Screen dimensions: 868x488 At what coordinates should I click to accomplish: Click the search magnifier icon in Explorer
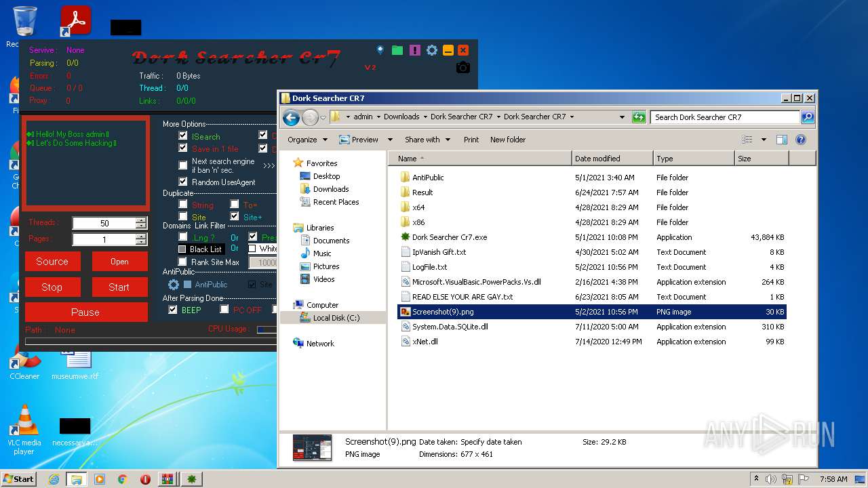[807, 117]
